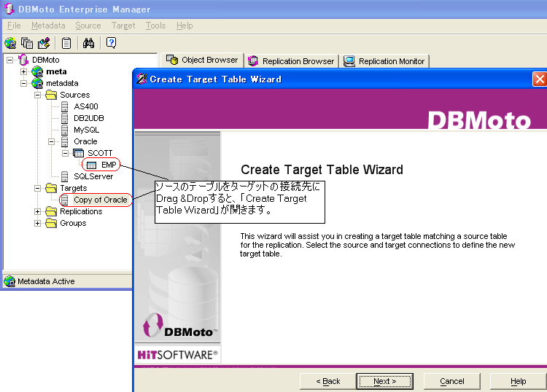Open the Metadata menu
Image resolution: width=547 pixels, height=392 pixels.
48,26
